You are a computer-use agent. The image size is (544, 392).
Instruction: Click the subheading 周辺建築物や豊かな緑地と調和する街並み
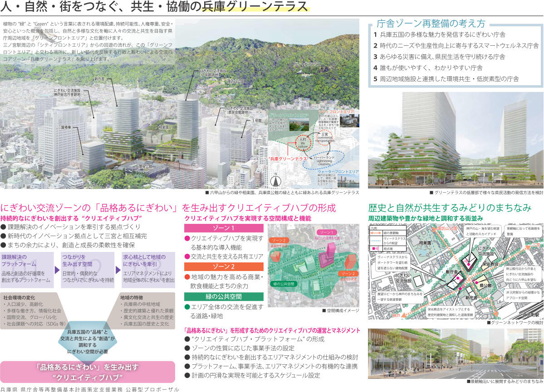[426, 218]
